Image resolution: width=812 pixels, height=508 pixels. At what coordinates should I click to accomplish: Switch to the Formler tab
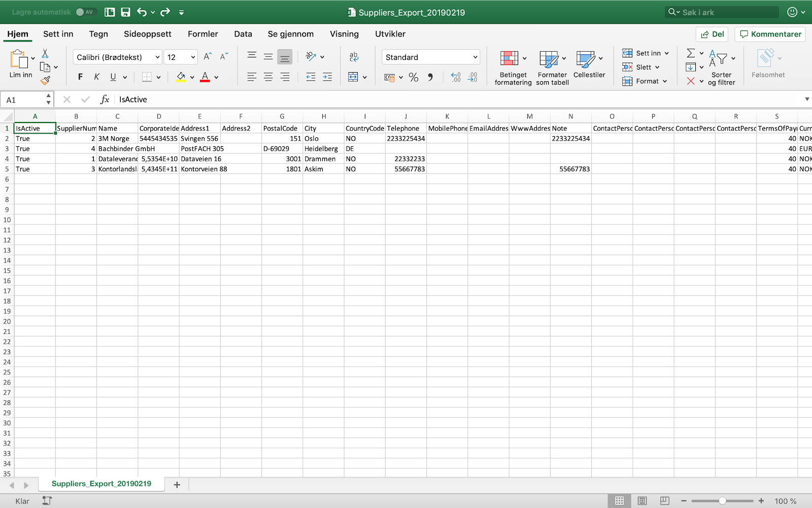(203, 34)
